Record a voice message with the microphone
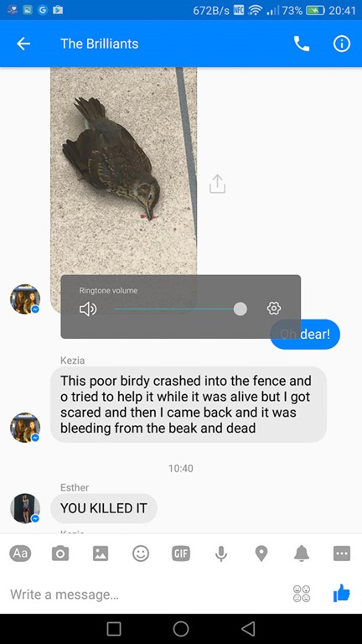 [221, 554]
